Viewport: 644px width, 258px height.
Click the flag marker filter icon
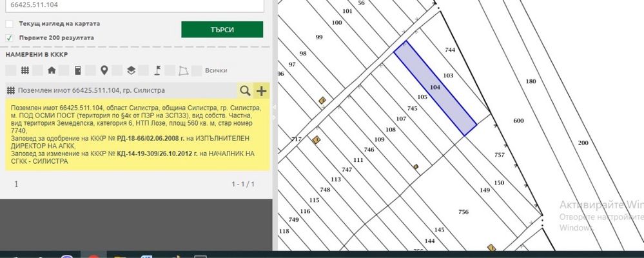click(157, 70)
